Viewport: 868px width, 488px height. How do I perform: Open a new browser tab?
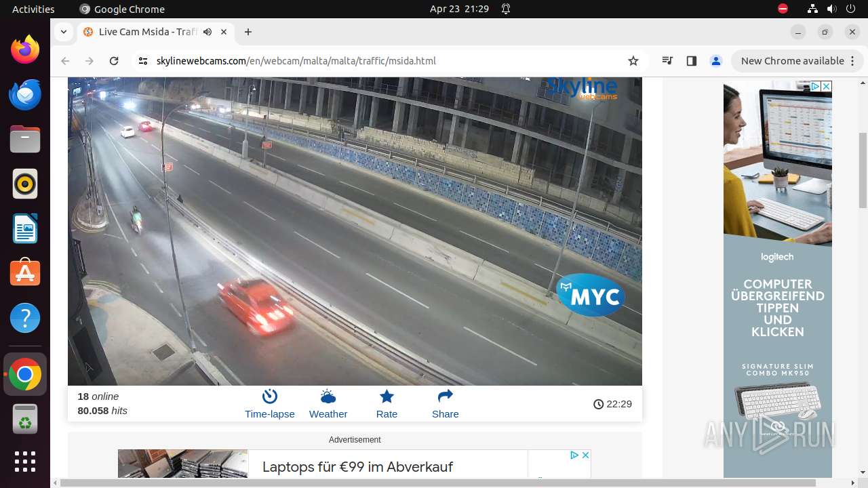pyautogui.click(x=248, y=32)
